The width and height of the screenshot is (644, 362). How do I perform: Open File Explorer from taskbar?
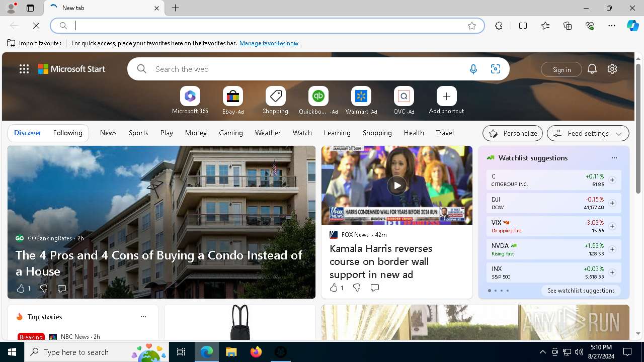tap(231, 352)
